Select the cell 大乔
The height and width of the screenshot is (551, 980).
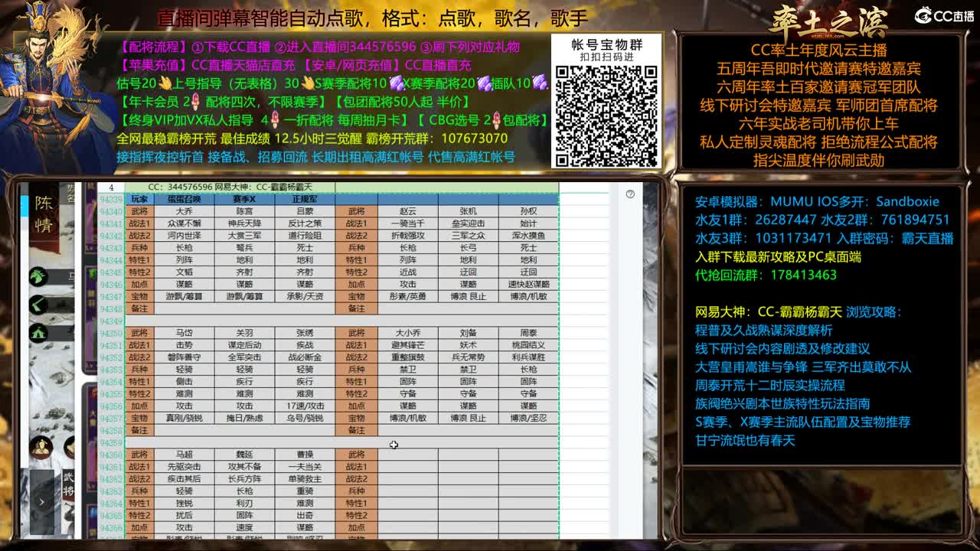(x=184, y=211)
